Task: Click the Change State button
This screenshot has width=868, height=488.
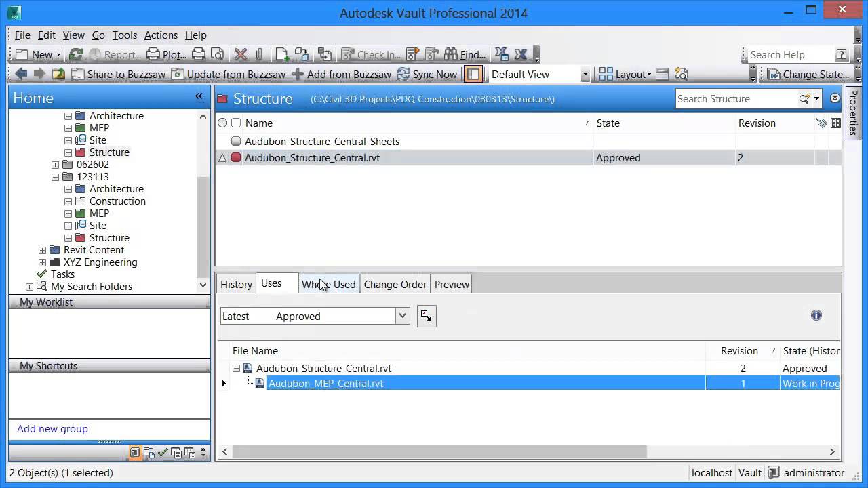Action: [808, 74]
